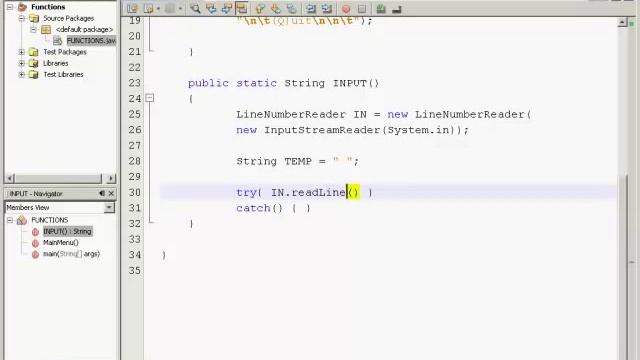Click 'public static' on line 23

(x=232, y=83)
